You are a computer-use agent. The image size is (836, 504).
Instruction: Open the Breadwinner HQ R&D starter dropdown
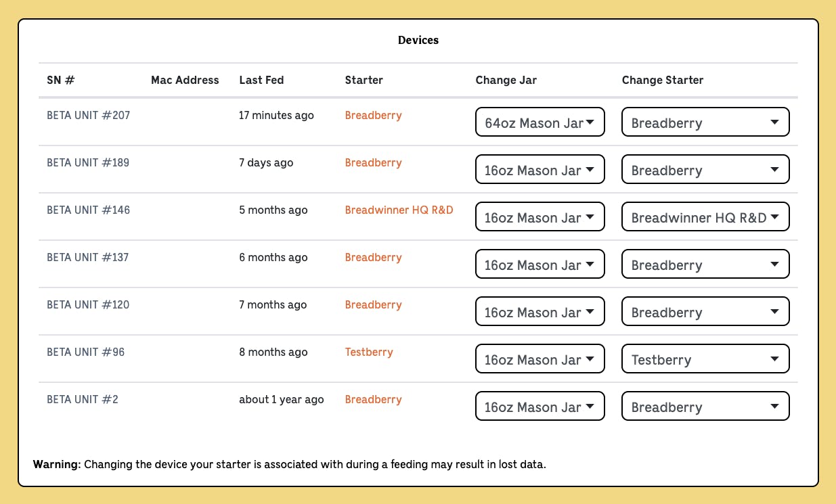click(705, 217)
